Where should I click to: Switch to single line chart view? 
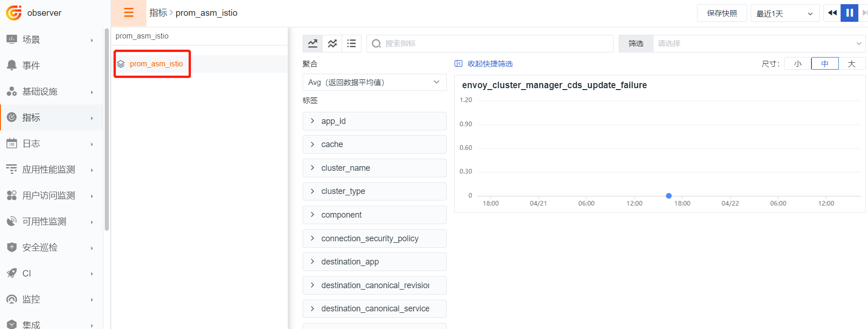click(313, 43)
